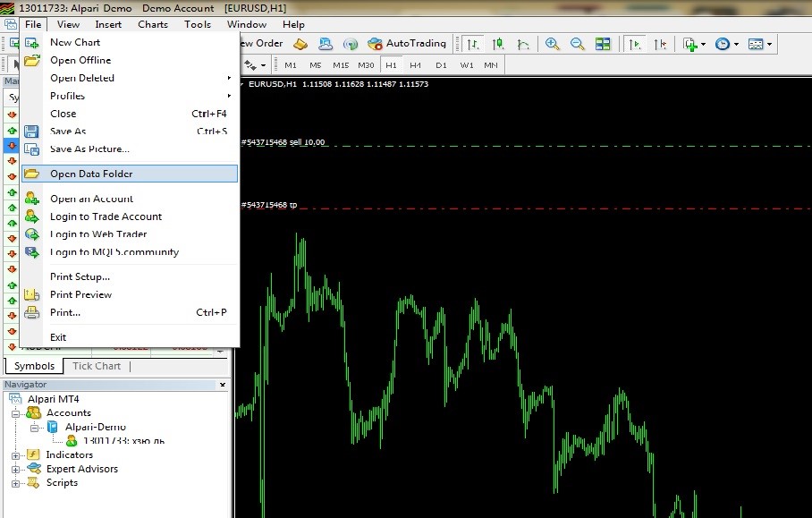Select the H4 timeframe
The height and width of the screenshot is (518, 812).
pyautogui.click(x=415, y=65)
